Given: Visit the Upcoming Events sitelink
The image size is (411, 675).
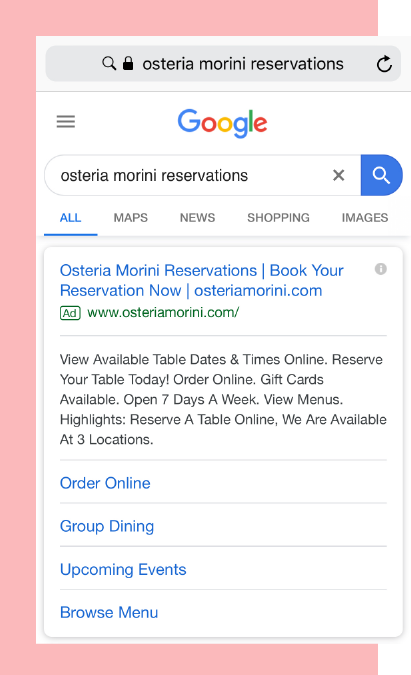Looking at the screenshot, I should (123, 570).
